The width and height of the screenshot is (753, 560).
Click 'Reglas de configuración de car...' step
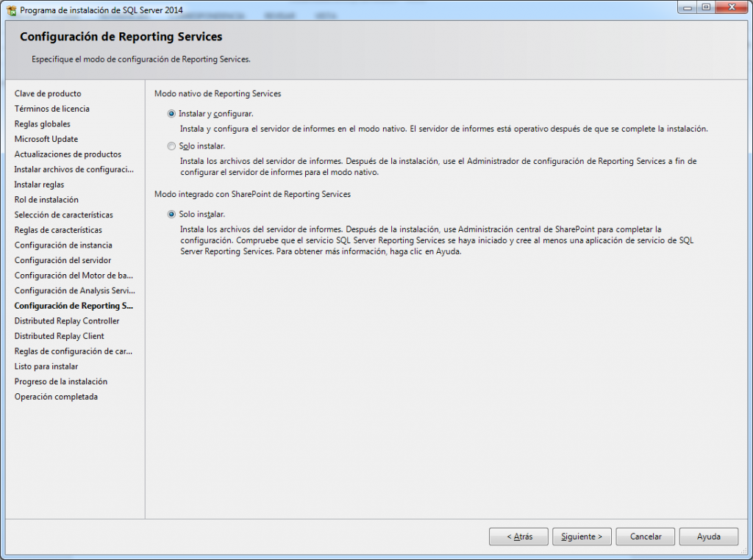pyautogui.click(x=73, y=351)
